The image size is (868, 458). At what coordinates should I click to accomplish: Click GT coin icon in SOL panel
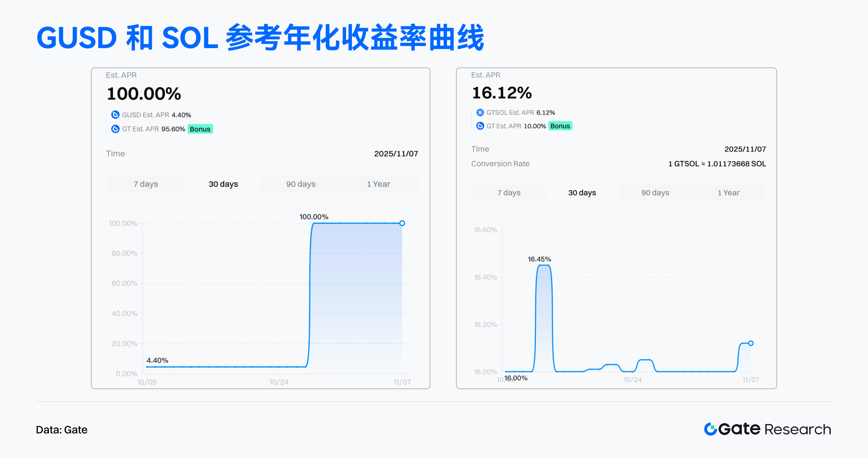pyautogui.click(x=480, y=126)
